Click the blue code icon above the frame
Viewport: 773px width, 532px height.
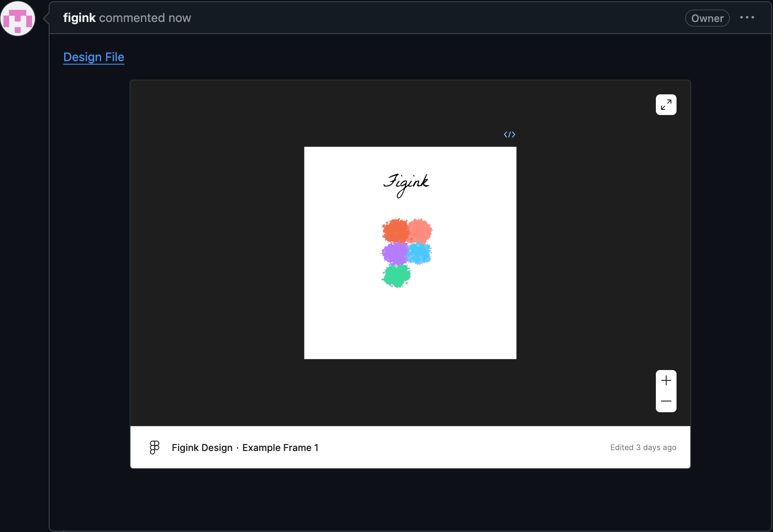(x=509, y=134)
